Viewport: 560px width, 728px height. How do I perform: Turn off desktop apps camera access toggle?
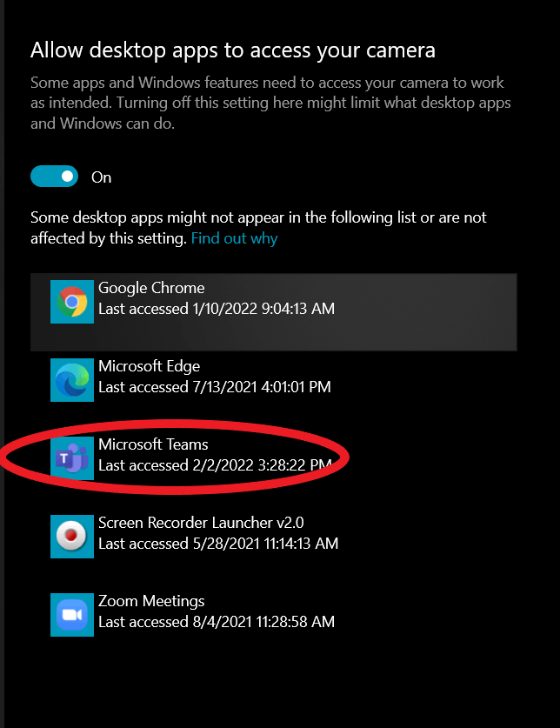tap(54, 177)
